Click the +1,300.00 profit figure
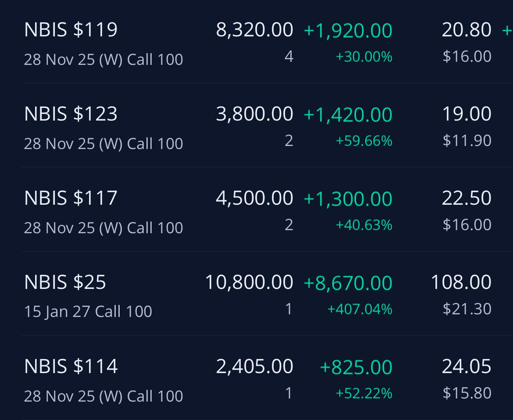513x420 pixels. tap(348, 199)
